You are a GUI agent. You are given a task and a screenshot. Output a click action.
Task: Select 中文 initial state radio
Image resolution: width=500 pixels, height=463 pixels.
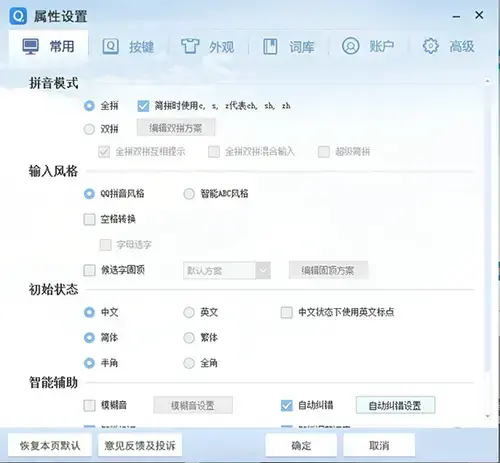pos(89,312)
